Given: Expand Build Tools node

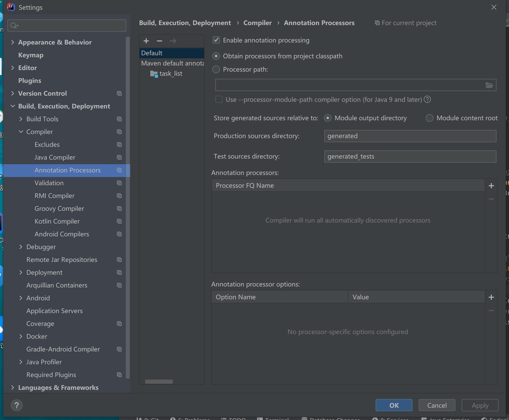Looking at the screenshot, I should pos(21,119).
